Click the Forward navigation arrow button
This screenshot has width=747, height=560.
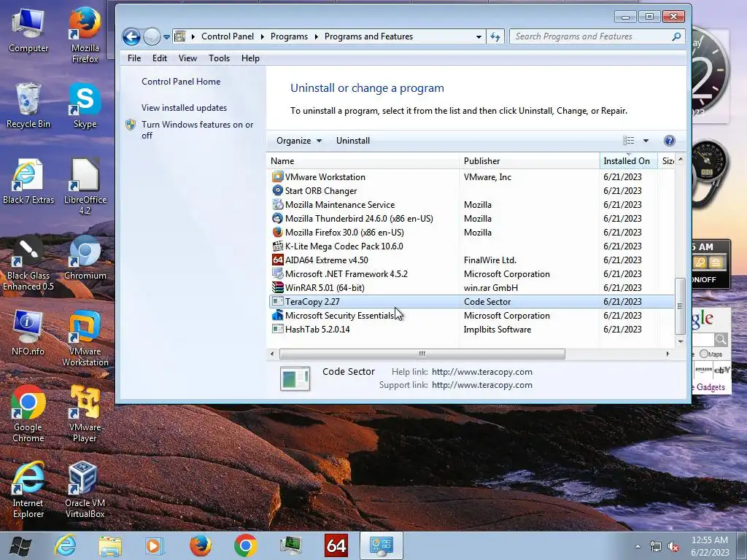point(152,36)
